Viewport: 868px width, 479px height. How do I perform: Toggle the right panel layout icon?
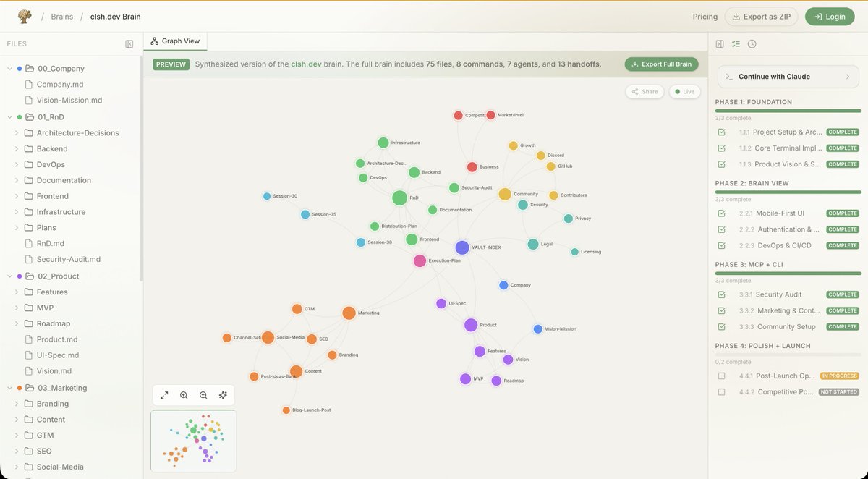(x=720, y=44)
